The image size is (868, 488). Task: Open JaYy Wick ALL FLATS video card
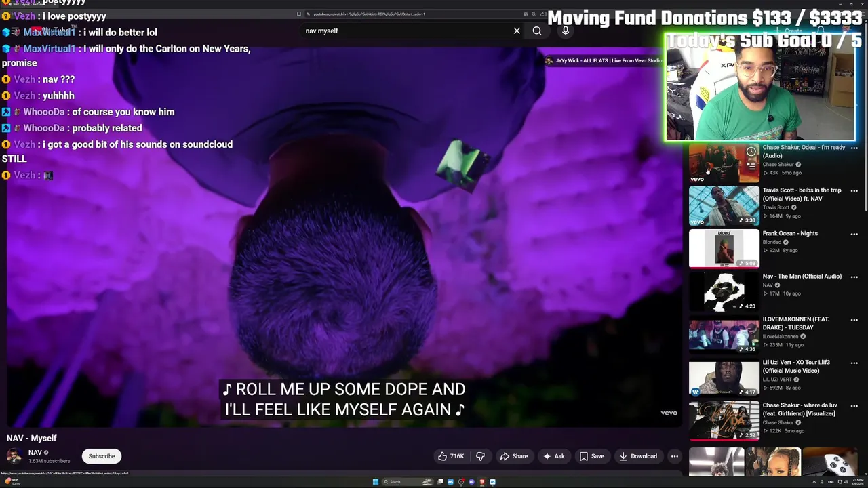[x=604, y=60]
